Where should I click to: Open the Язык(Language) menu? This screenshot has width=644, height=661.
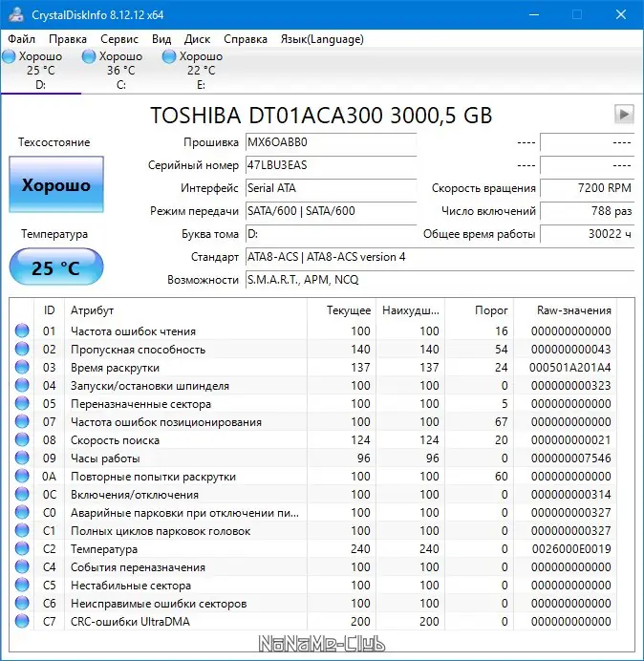(322, 39)
